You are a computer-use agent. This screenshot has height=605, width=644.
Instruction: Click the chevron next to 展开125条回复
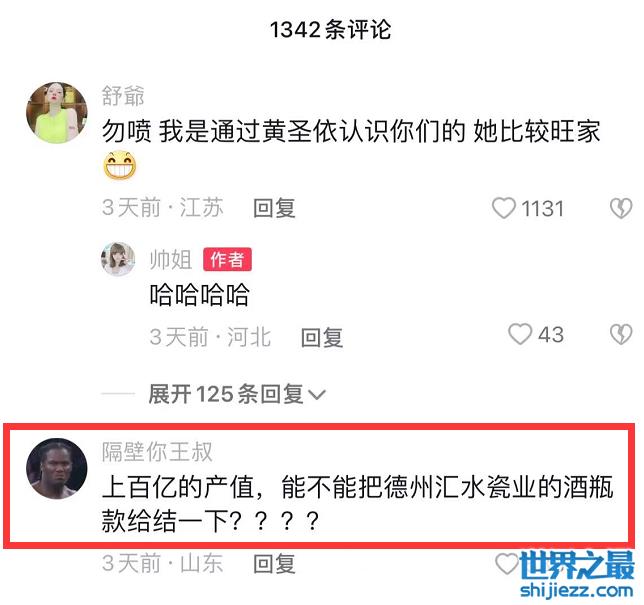coord(317,395)
